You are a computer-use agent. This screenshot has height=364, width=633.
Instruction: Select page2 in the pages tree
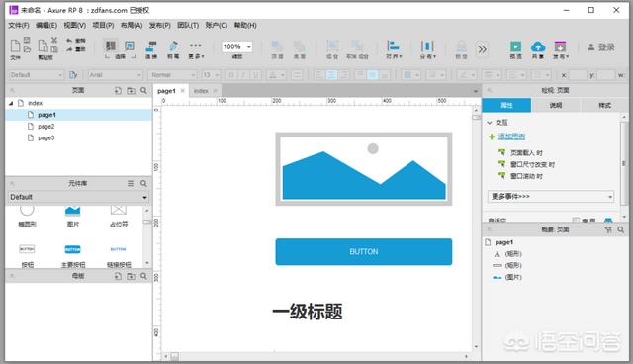[46, 127]
